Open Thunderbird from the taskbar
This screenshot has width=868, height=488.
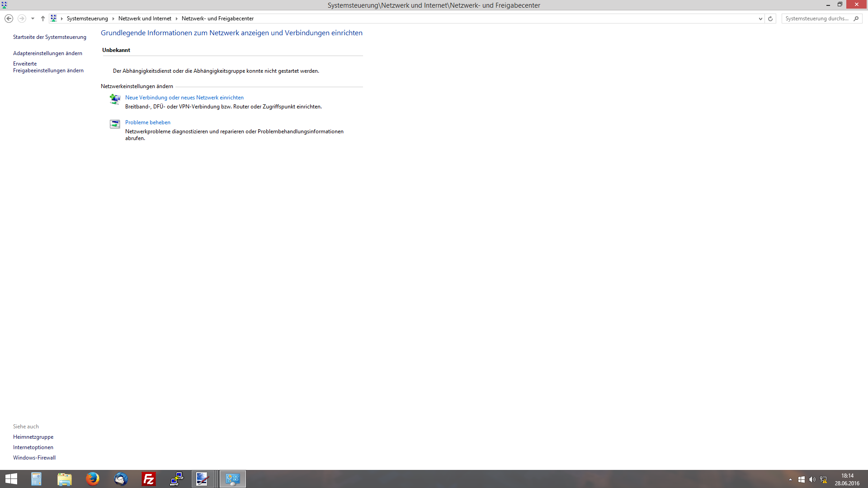[121, 479]
